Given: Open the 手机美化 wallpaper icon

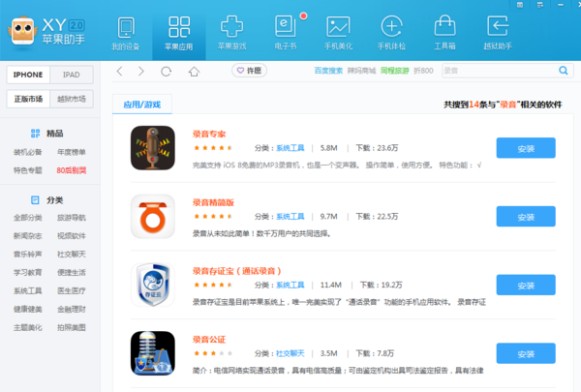Looking at the screenshot, I should click(x=338, y=27).
